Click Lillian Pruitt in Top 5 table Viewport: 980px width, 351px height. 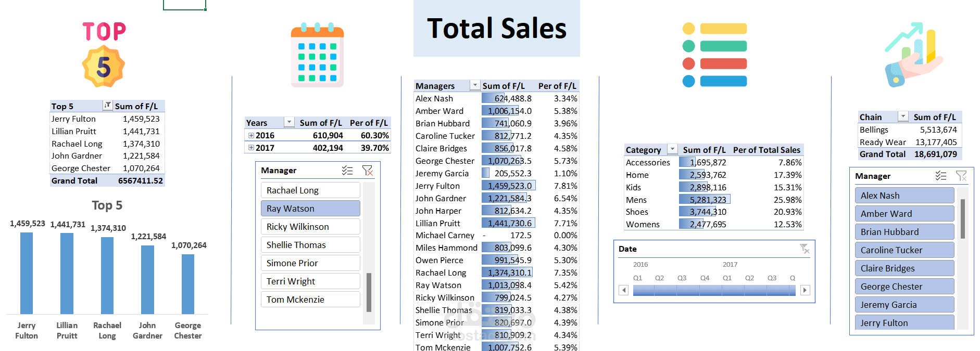coord(73,131)
